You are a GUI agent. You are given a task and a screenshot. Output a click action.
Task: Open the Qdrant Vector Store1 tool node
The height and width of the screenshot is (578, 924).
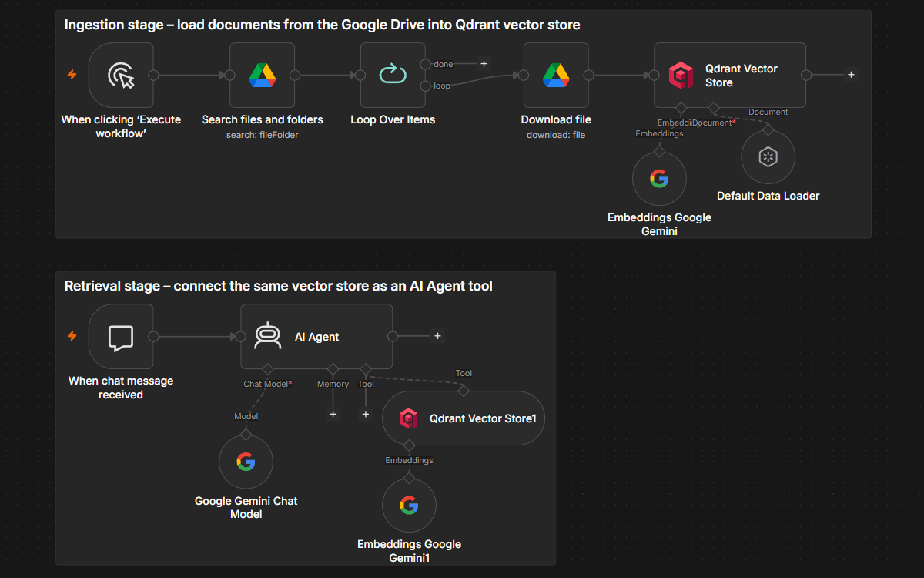(464, 418)
